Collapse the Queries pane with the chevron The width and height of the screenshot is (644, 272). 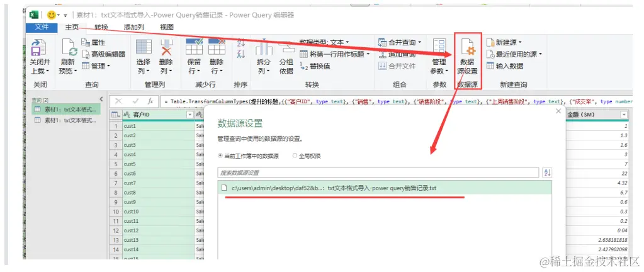point(101,99)
